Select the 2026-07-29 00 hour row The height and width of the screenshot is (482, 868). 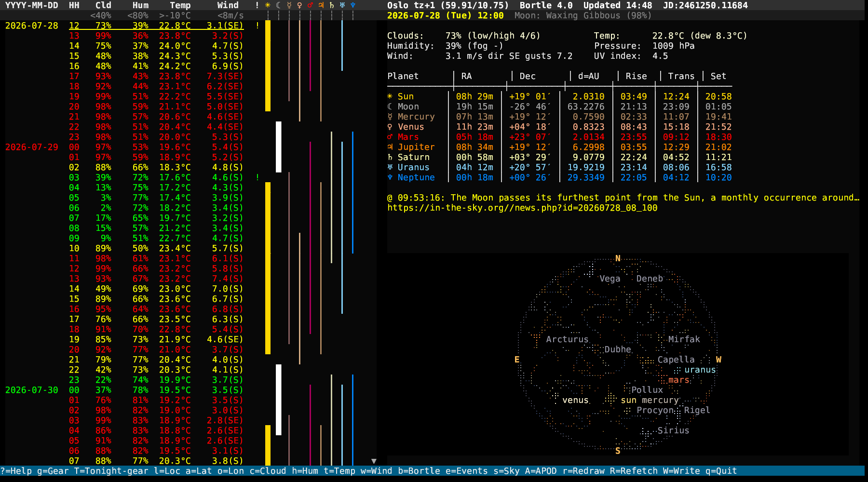(x=124, y=147)
